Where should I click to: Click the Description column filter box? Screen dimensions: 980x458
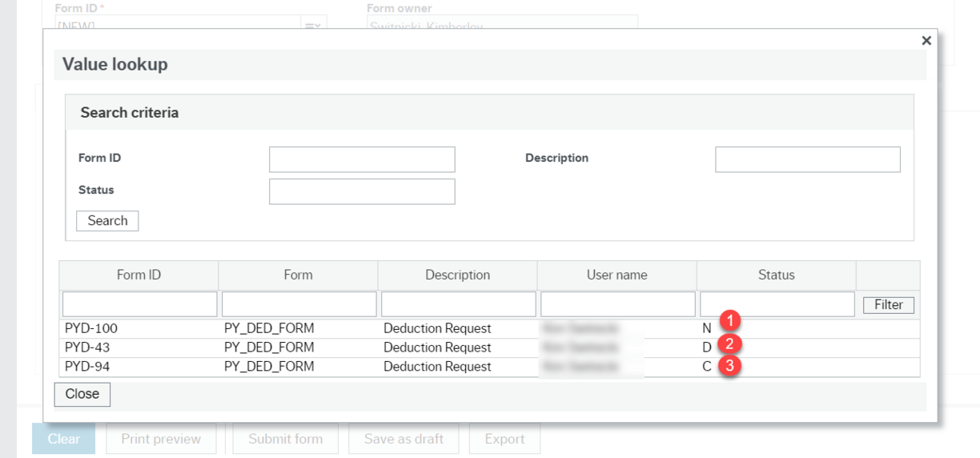[458, 304]
